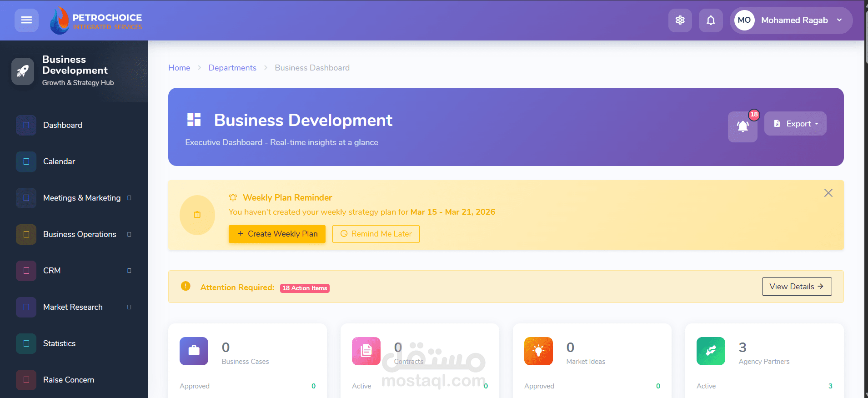Open the top bar notifications bell
868x398 pixels.
pos(711,20)
